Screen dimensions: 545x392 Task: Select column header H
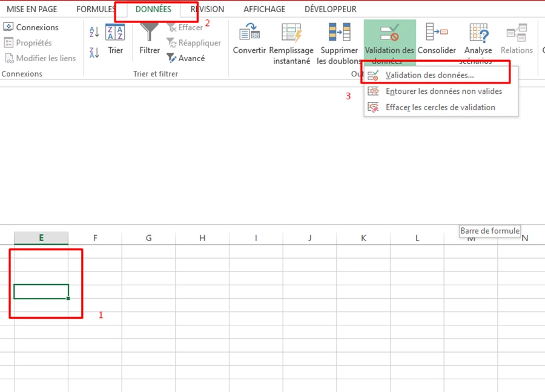pos(202,238)
